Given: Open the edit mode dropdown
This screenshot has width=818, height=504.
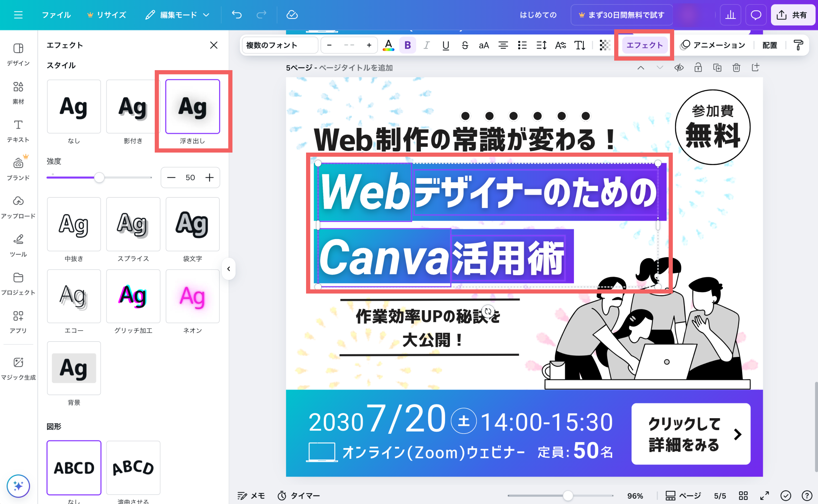Looking at the screenshot, I should [178, 15].
